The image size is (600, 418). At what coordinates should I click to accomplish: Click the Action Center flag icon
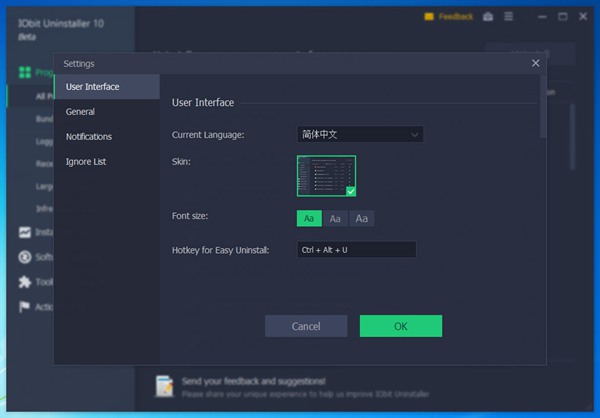pos(24,307)
